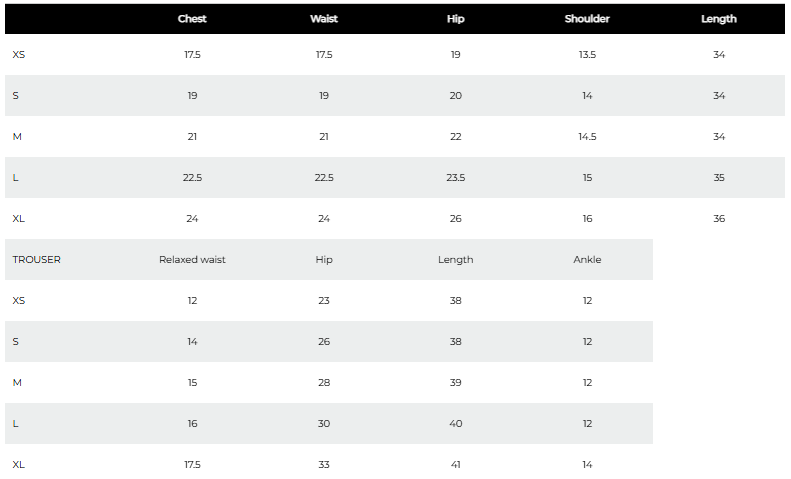Select shoulder measurement 14.5 for M
791x479 pixels.
(587, 137)
